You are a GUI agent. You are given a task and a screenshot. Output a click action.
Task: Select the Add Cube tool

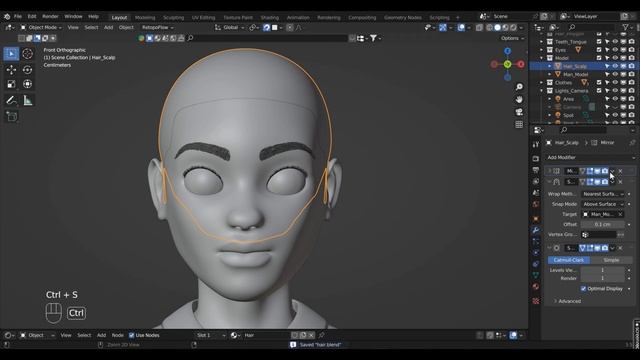11,117
